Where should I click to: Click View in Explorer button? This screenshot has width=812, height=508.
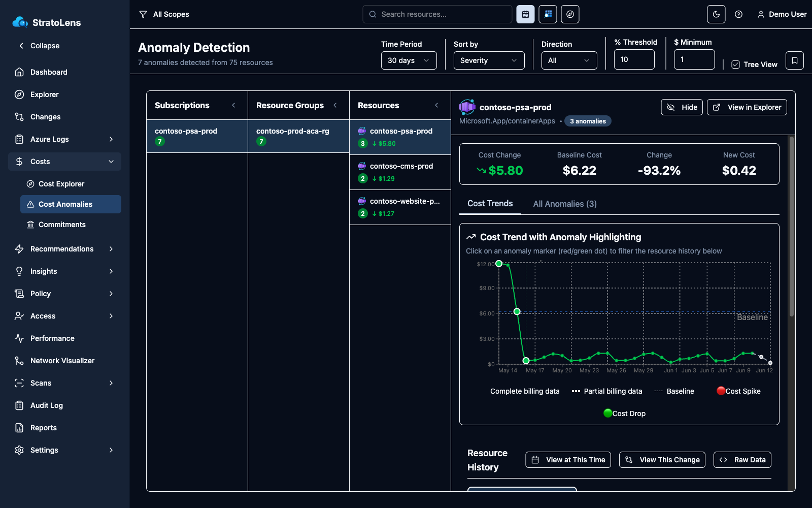747,107
